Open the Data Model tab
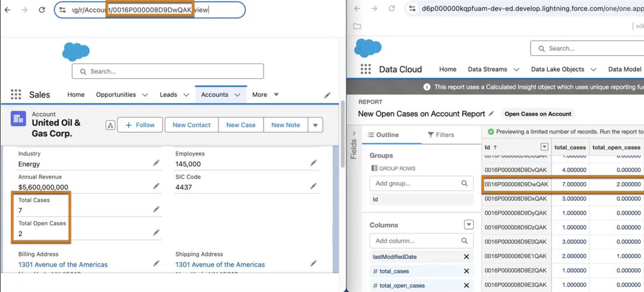The height and width of the screenshot is (292, 644). click(x=625, y=69)
